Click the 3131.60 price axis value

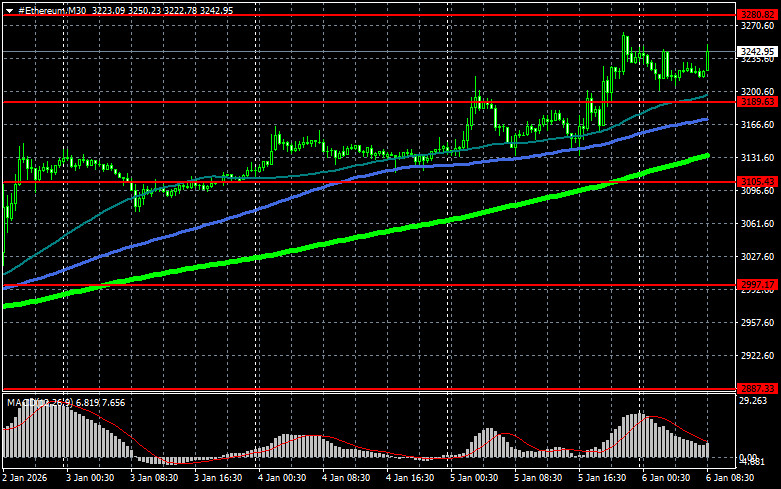pos(755,158)
